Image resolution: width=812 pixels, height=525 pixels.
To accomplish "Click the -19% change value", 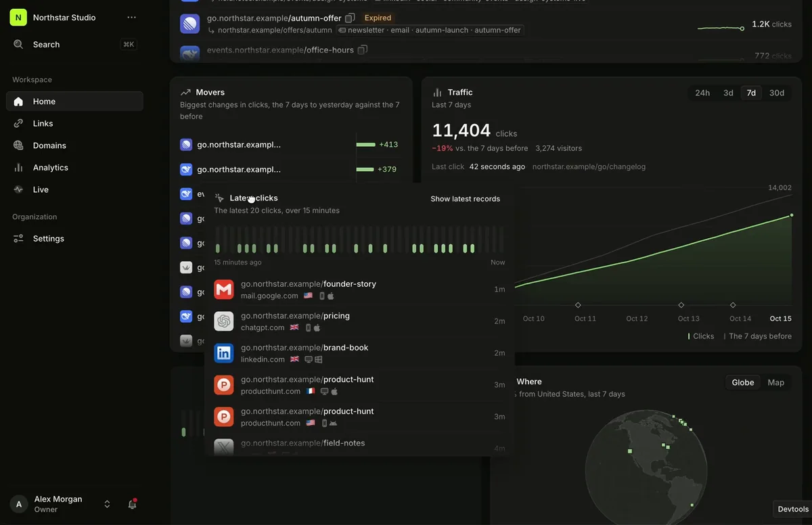I will (442, 148).
